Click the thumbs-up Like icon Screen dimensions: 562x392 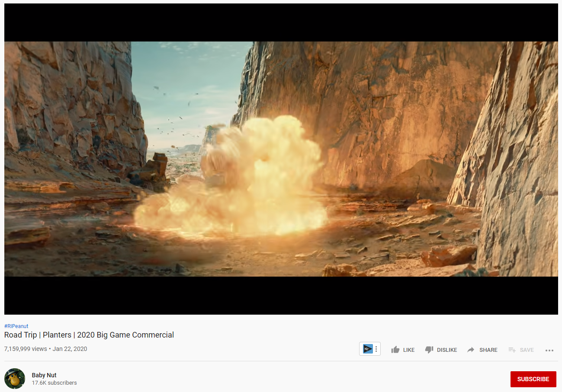click(395, 350)
